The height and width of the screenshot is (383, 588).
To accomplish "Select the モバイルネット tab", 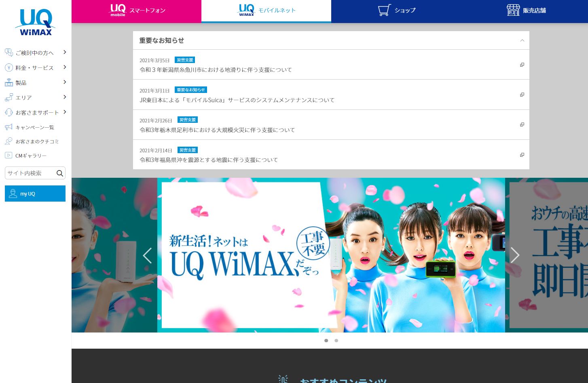I will click(266, 11).
